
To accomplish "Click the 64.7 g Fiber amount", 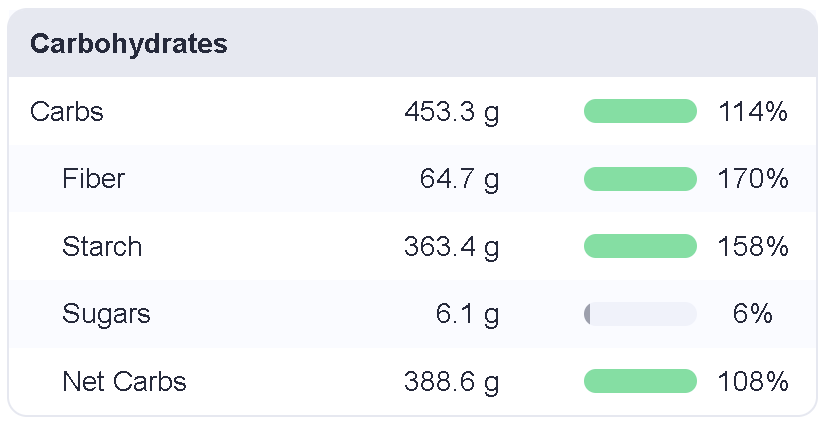I will pos(459,180).
